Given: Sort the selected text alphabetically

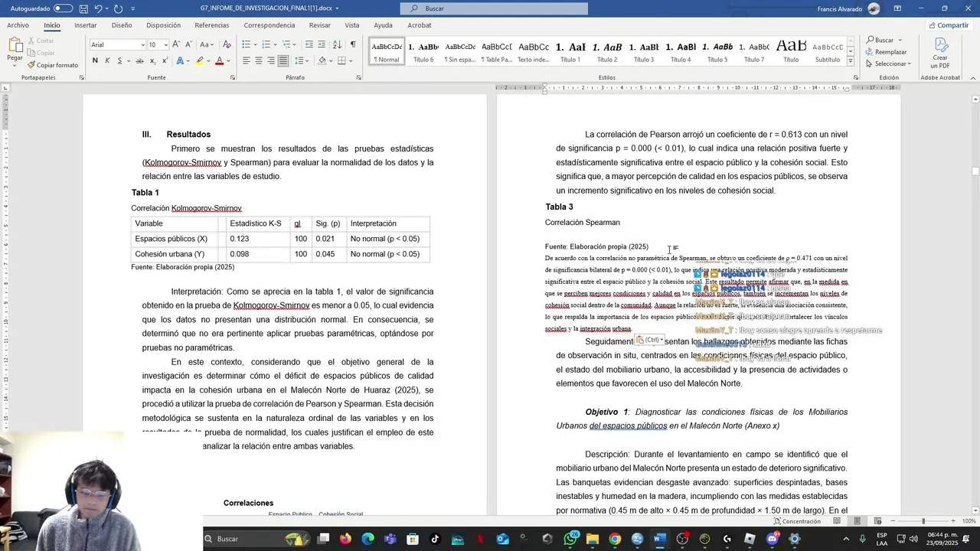Looking at the screenshot, I should pyautogui.click(x=338, y=44).
